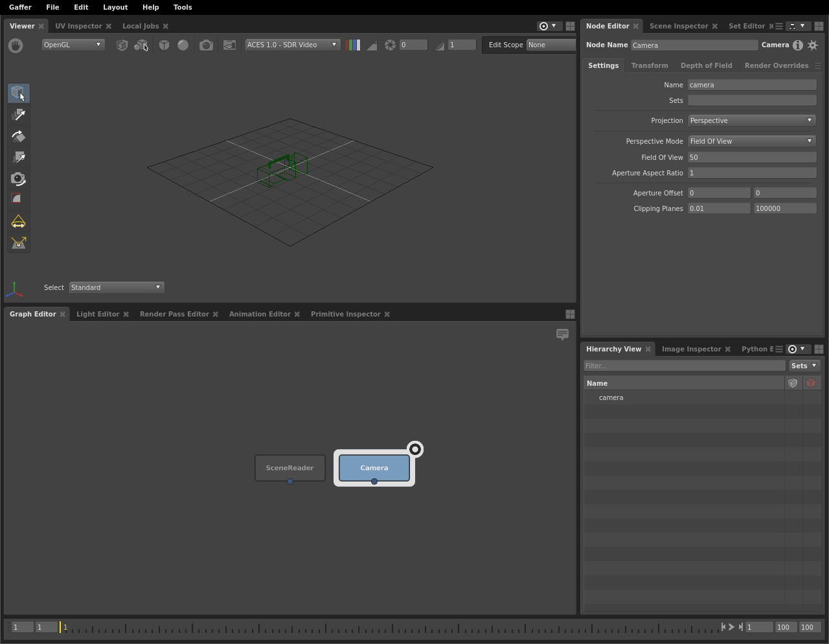
Task: Expand the Projection dropdown
Action: (x=751, y=120)
